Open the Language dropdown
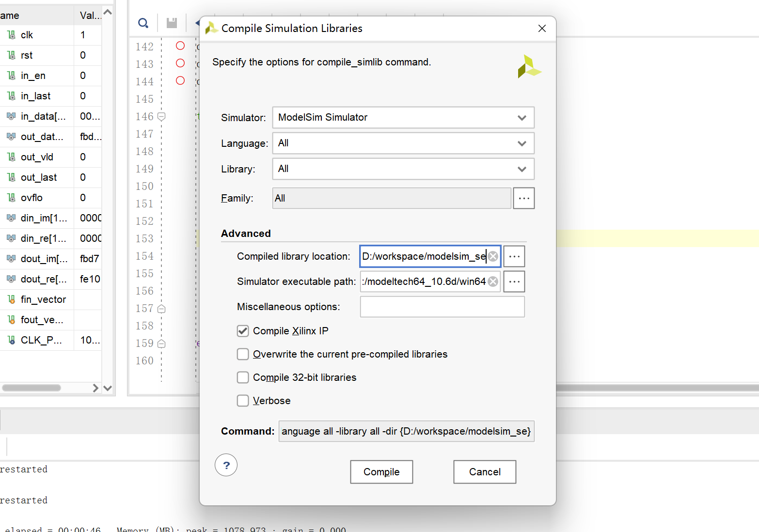The width and height of the screenshot is (759, 532). click(x=403, y=143)
